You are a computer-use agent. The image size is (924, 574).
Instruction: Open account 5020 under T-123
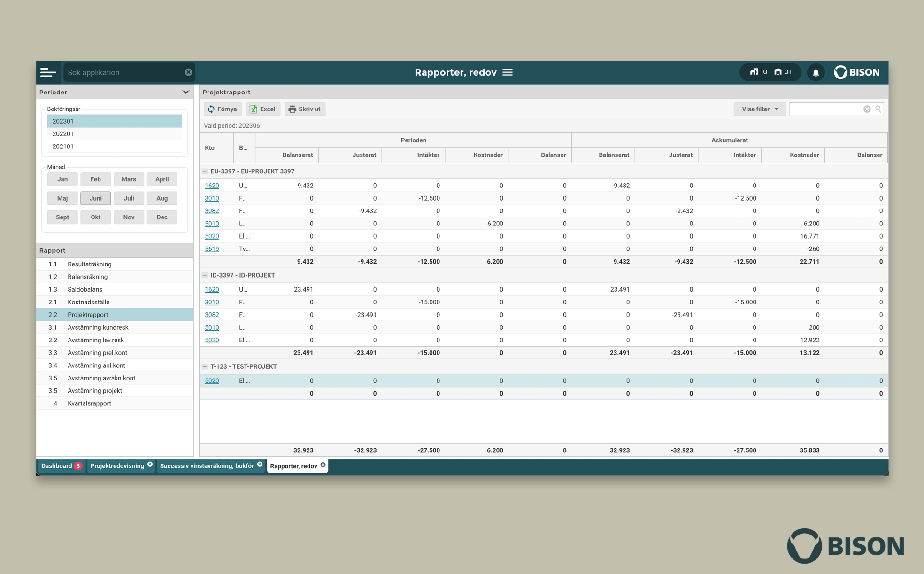(x=212, y=380)
